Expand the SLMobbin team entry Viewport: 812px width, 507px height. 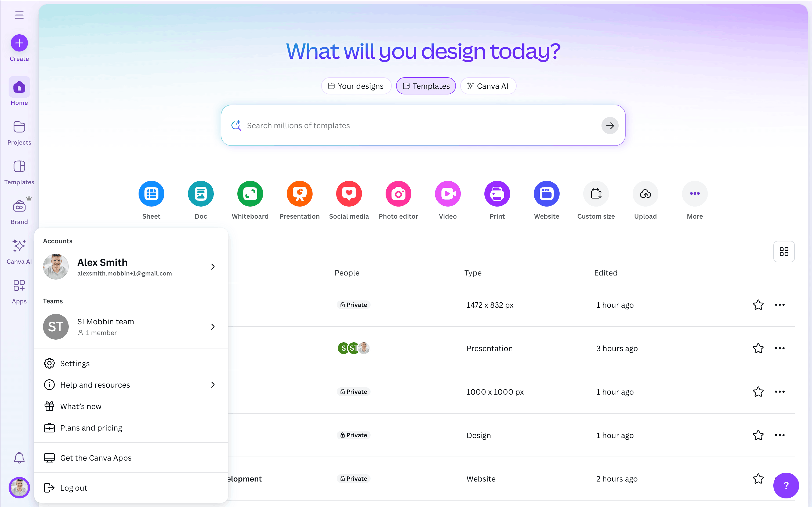point(213,327)
